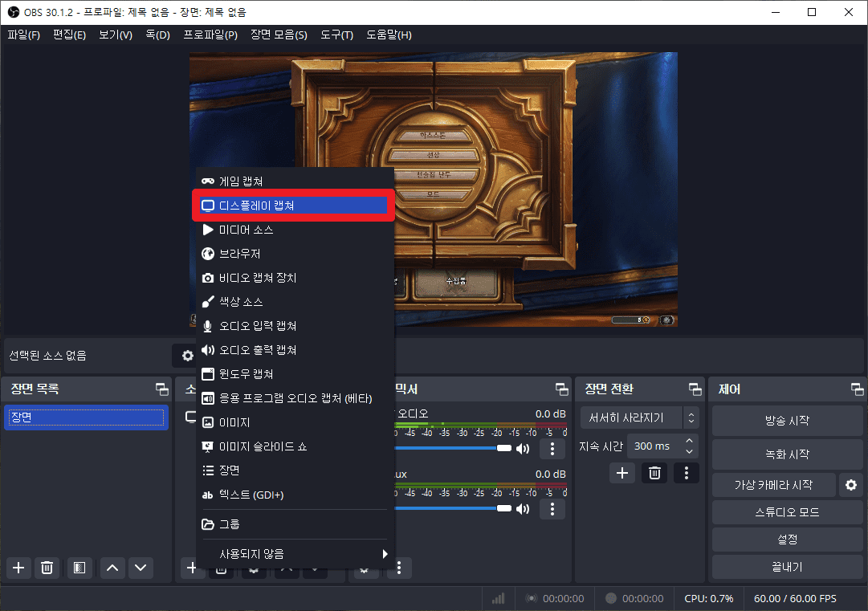The height and width of the screenshot is (611, 868).
Task: Open the 오디오 channel three-dot options
Action: click(x=552, y=449)
